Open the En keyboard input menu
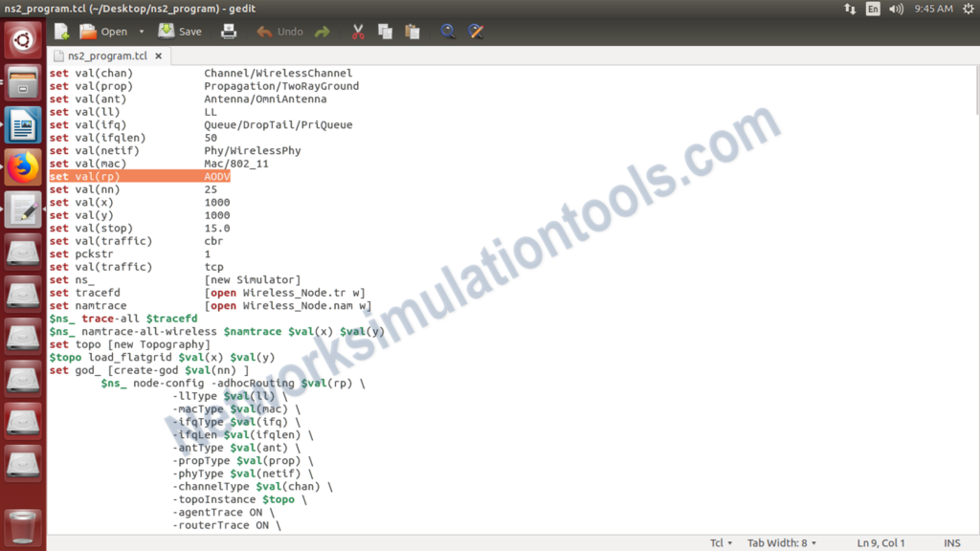 (x=875, y=9)
